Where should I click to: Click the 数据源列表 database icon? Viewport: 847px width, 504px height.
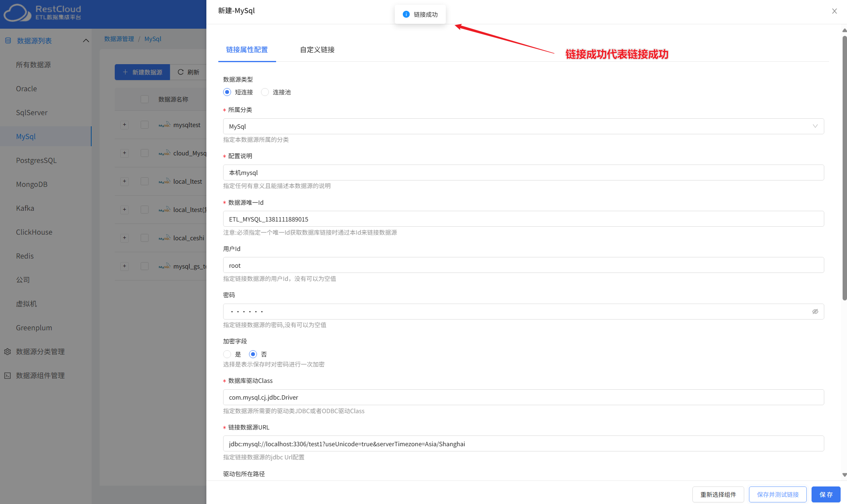(8, 41)
